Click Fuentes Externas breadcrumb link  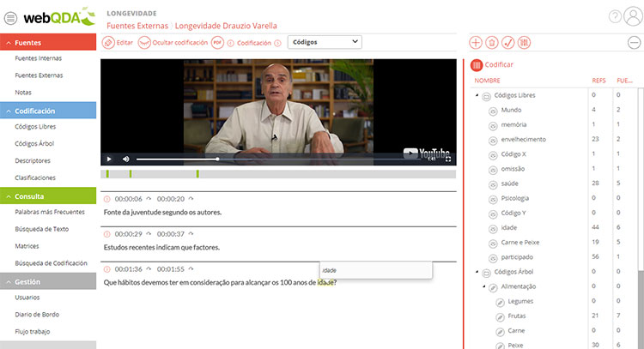[137, 26]
